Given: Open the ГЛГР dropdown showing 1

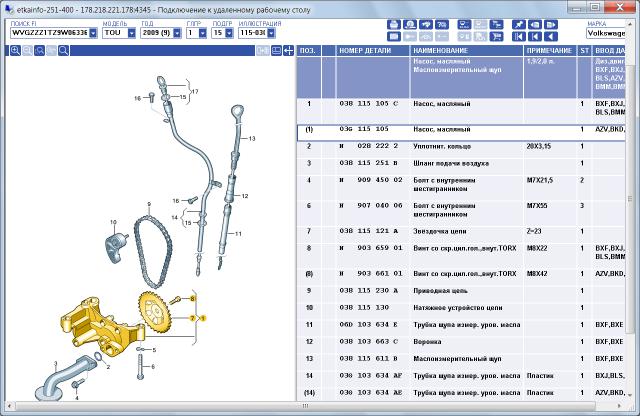Looking at the screenshot, I should point(203,33).
